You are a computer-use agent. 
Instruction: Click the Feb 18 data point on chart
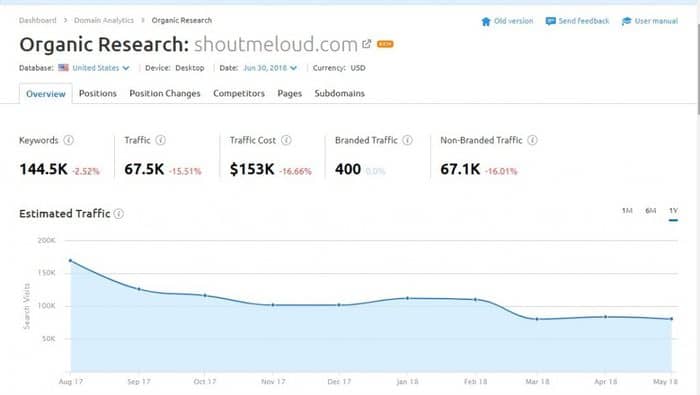(x=475, y=299)
